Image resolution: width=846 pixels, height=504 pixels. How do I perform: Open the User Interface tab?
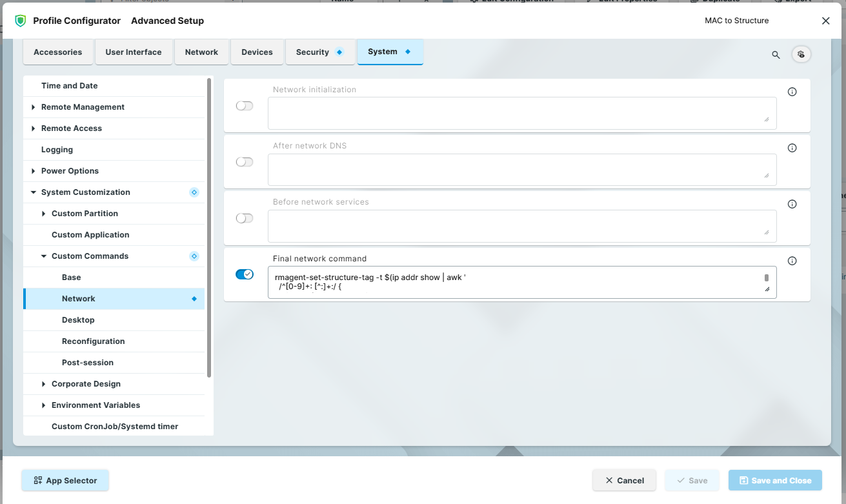pos(134,52)
